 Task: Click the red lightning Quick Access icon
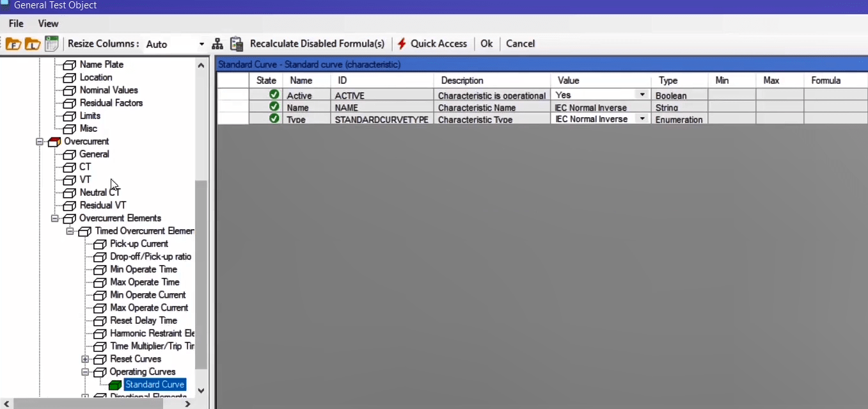(402, 44)
